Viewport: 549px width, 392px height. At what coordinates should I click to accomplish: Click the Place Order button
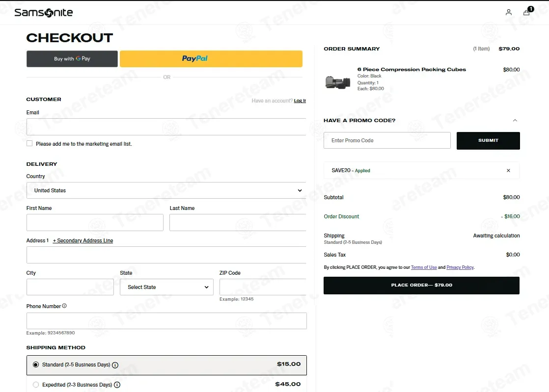(421, 286)
